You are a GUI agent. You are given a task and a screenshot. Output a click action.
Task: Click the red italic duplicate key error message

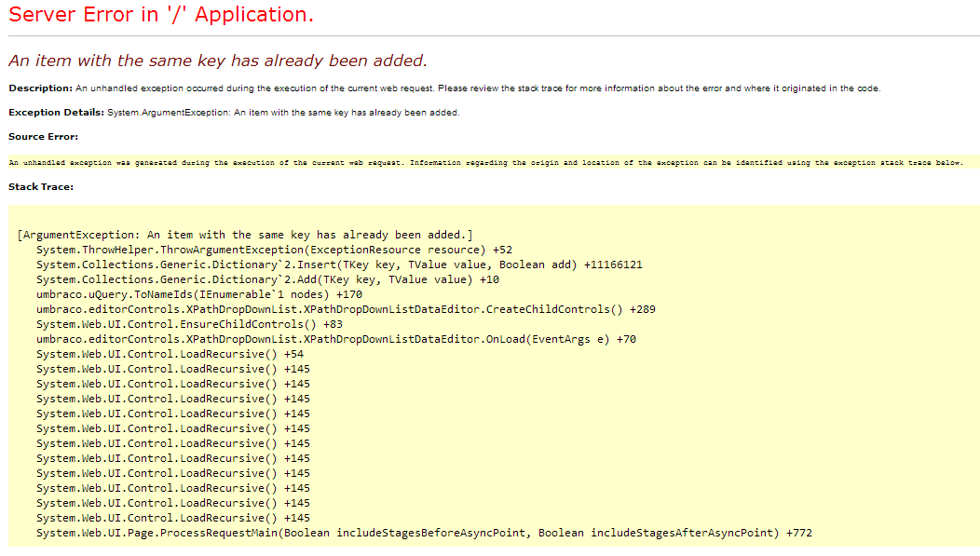coord(217,61)
